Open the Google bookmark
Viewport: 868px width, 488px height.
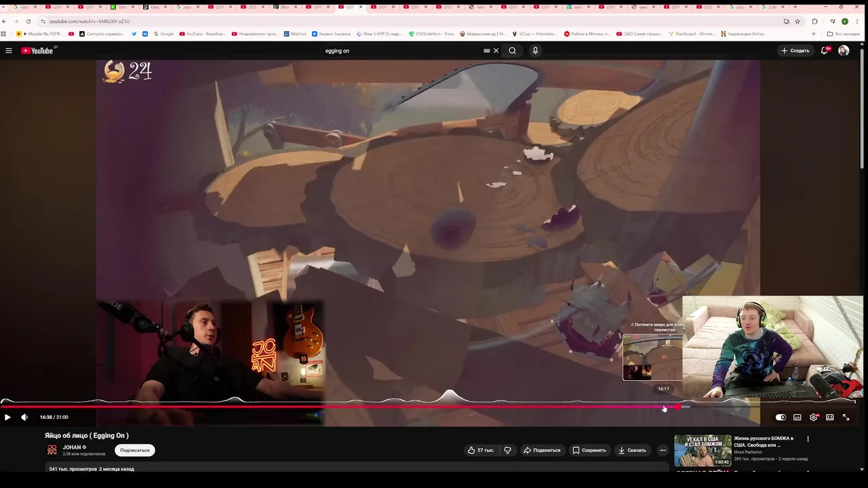click(163, 34)
